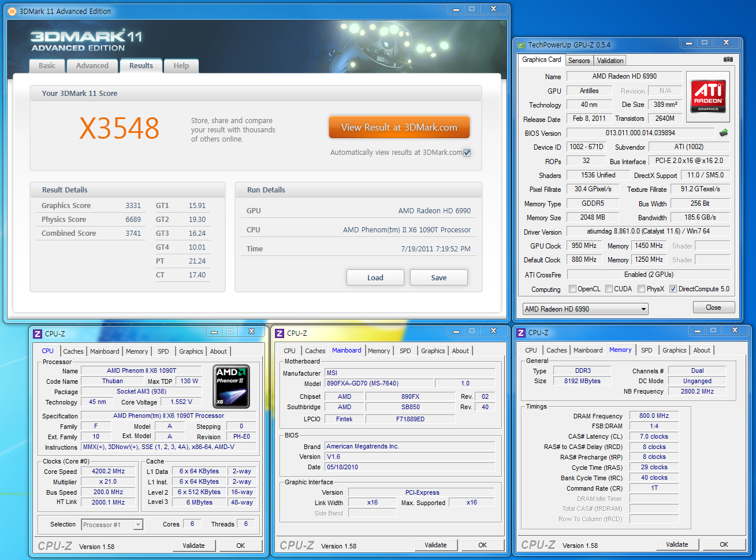Click the BIOS brand American Megatrends Inc.
756x560 pixels.
tap(410, 446)
